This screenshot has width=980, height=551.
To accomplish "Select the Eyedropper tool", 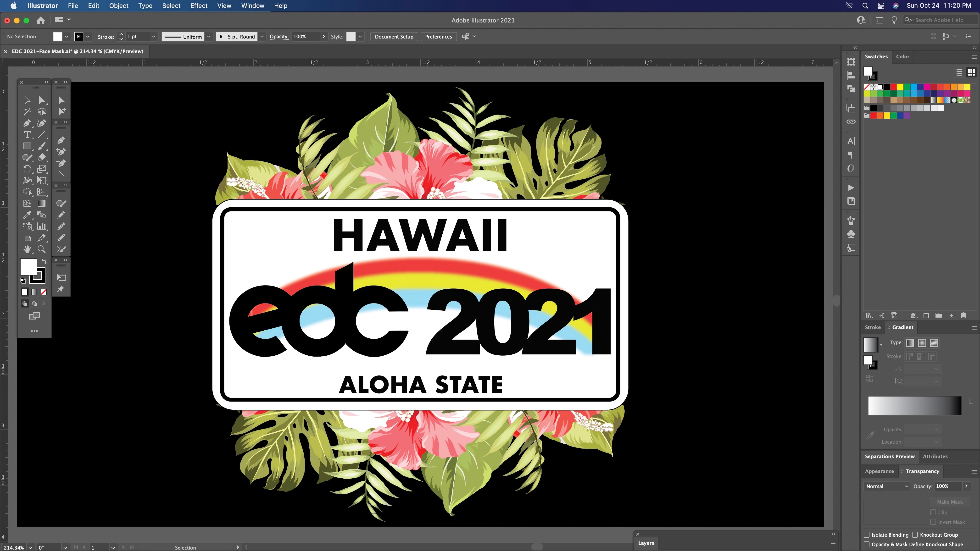I will tap(27, 215).
